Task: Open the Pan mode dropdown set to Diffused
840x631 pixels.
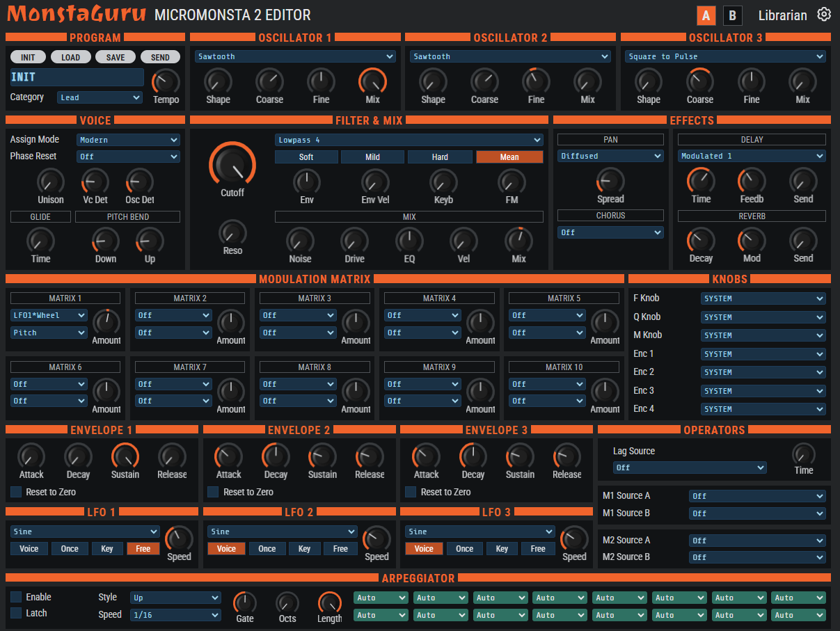Action: [x=610, y=157]
